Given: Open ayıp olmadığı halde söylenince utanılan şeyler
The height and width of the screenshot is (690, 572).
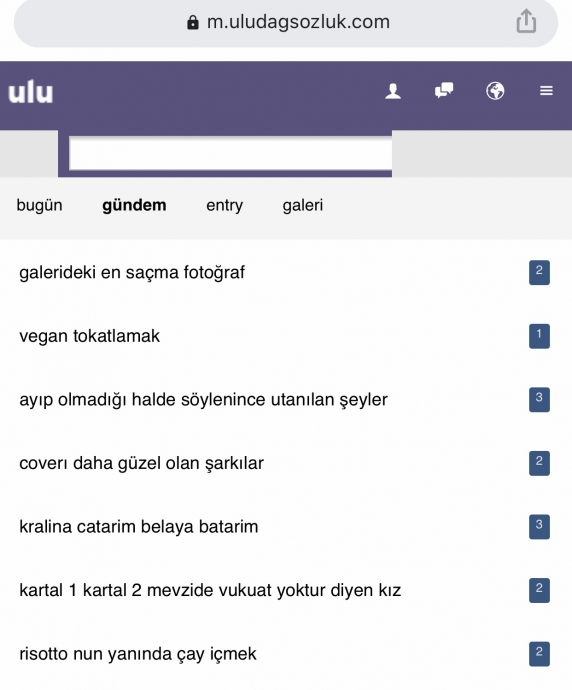Looking at the screenshot, I should tap(203, 400).
